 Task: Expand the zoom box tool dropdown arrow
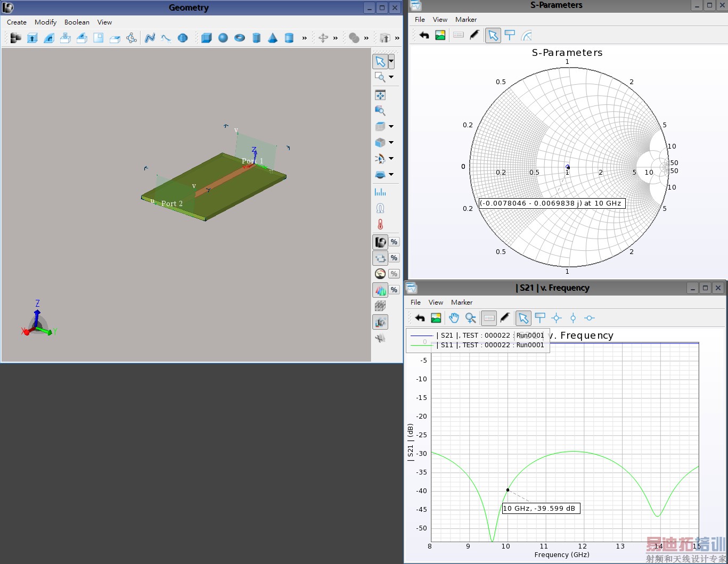[x=391, y=77]
